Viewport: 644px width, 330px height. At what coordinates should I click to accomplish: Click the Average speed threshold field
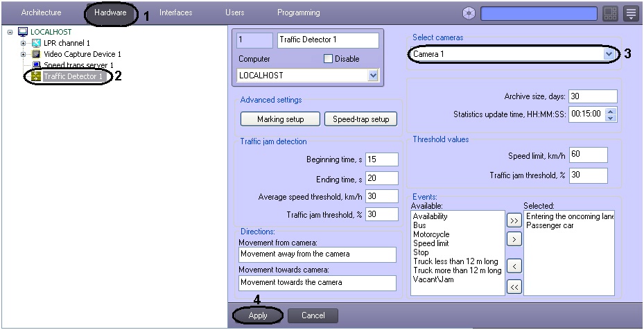pyautogui.click(x=381, y=196)
